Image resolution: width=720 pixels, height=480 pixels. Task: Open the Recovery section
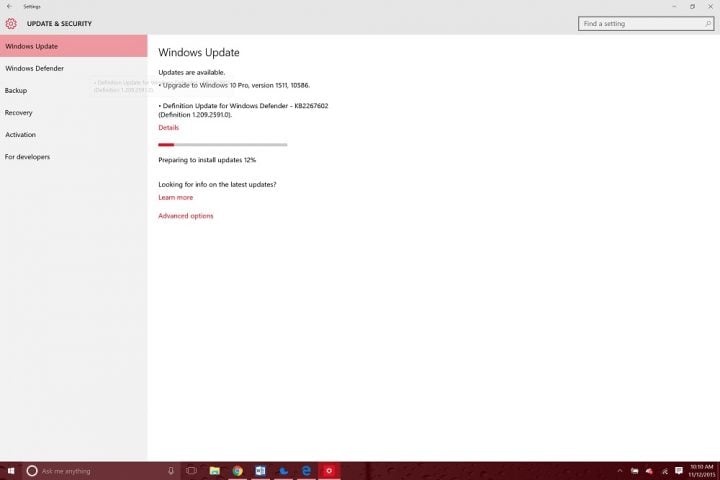click(x=73, y=113)
